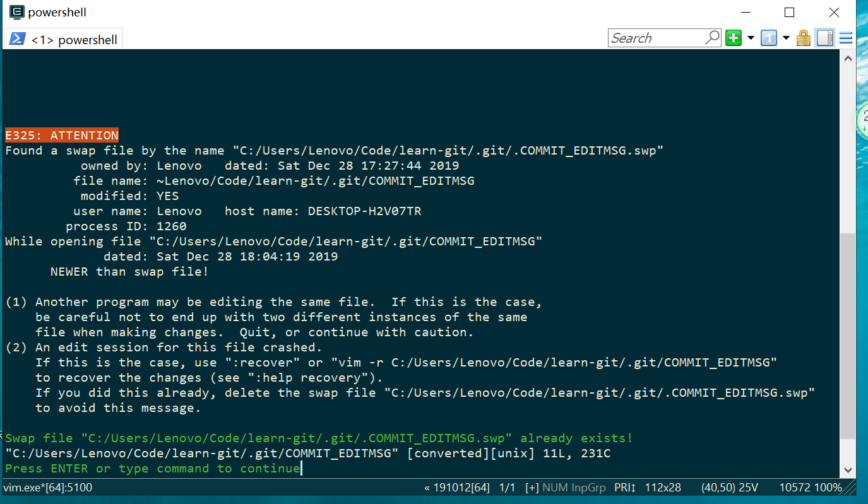Viewport: 868px width, 504px height.
Task: Click the PowerShell icon on the powershell tab
Action: tap(17, 39)
